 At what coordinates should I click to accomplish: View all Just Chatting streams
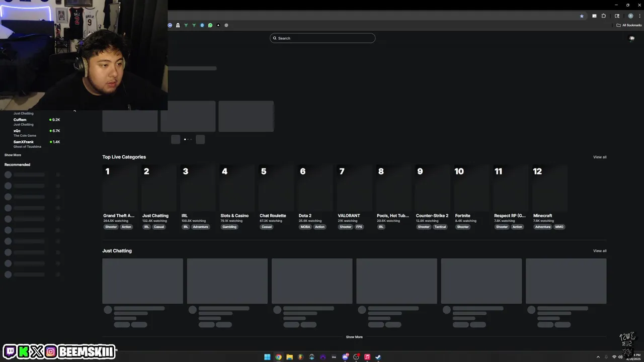click(600, 251)
